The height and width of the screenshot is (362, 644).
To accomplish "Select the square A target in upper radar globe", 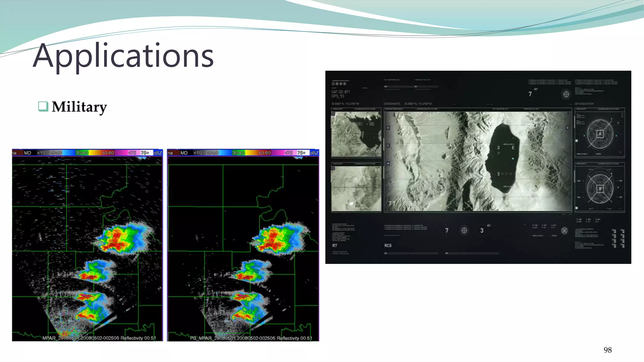I will click(x=600, y=134).
